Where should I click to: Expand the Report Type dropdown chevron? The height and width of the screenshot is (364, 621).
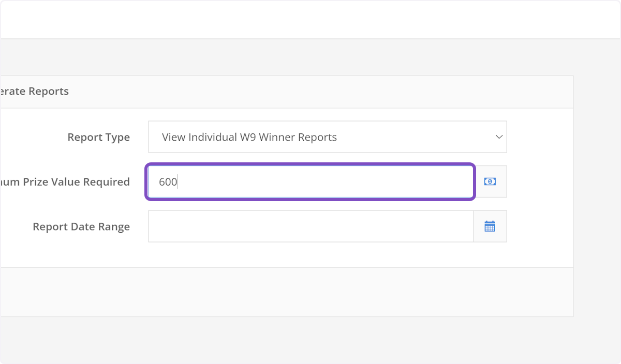click(499, 137)
